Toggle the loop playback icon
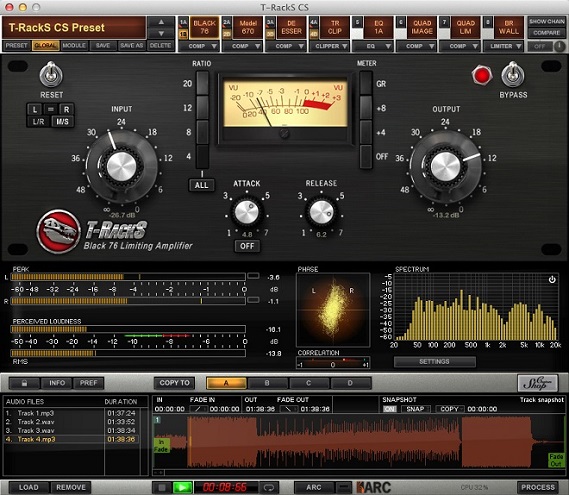Viewport: 569px width, 495px height. [x=269, y=487]
